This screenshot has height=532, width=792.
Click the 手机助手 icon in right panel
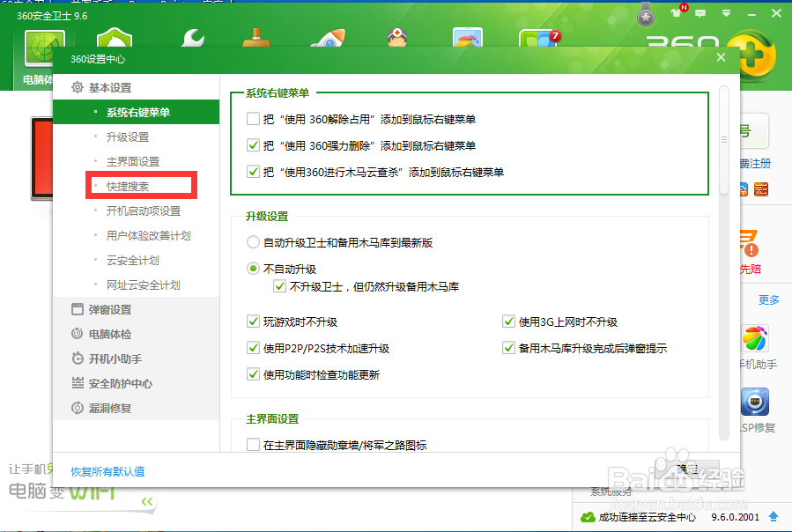coord(755,338)
